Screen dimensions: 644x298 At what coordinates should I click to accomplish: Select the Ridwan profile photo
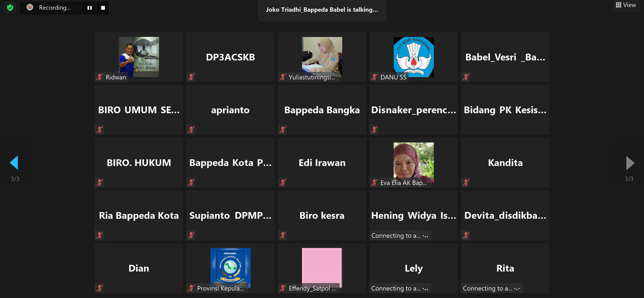139,57
